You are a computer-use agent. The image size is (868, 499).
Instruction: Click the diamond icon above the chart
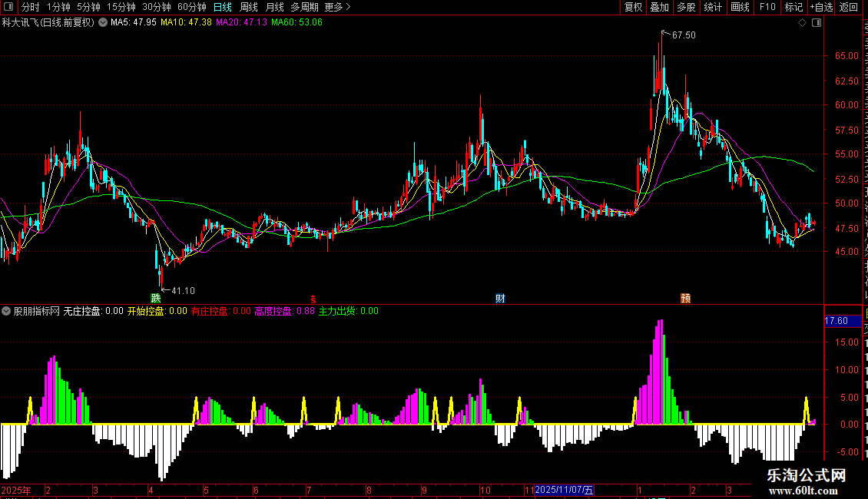[802, 23]
